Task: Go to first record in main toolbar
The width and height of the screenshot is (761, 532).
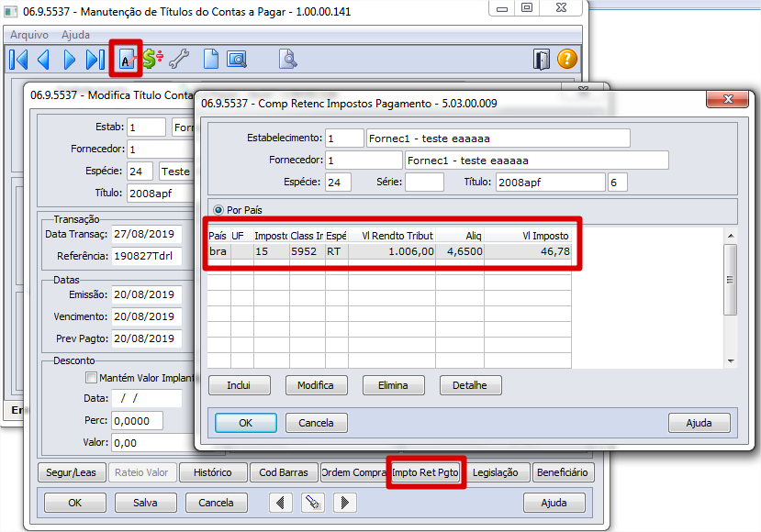Action: click(x=18, y=60)
